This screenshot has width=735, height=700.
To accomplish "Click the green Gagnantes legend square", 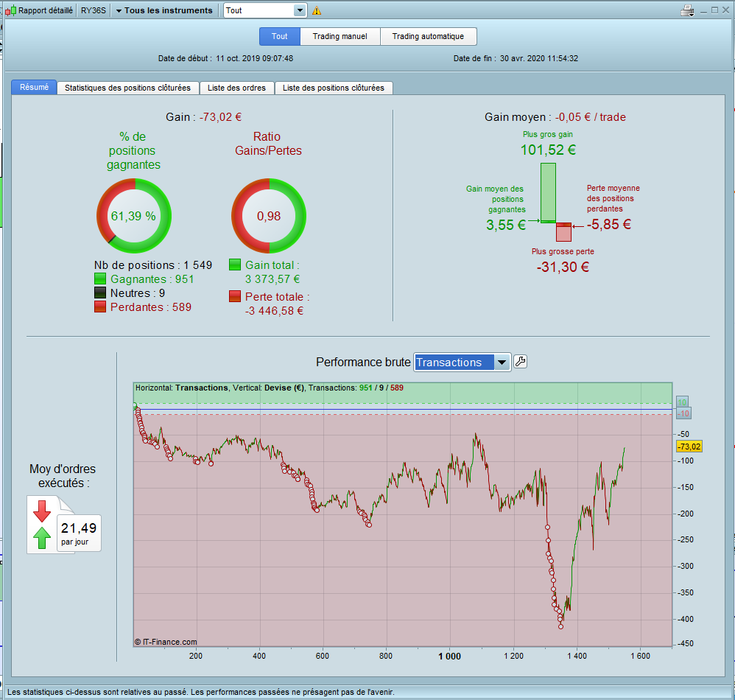I will 100,279.
